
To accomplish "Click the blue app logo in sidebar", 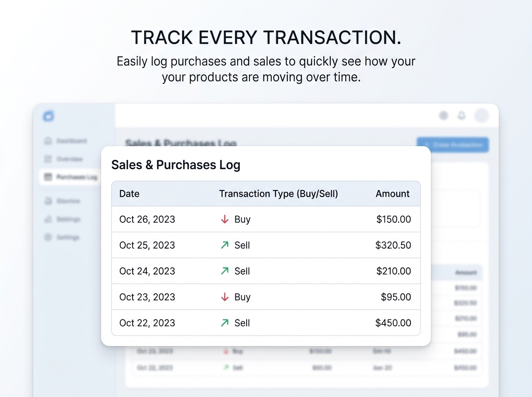I will 48,117.
